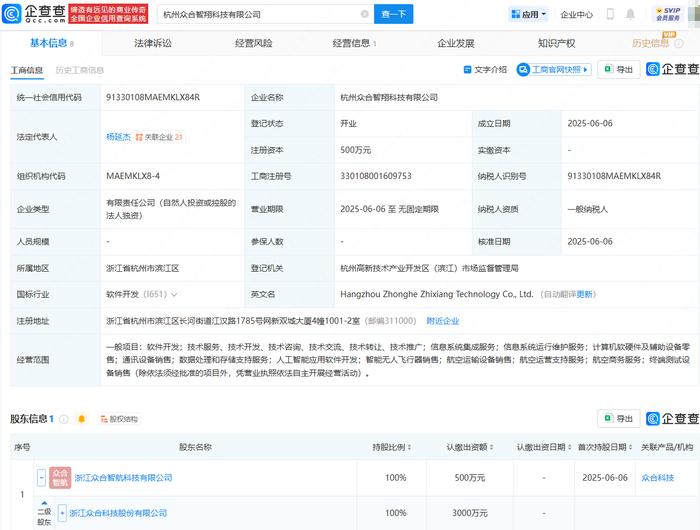Screen dimensions: 700x530
Task: Click the 众合智航 shareholder logo thumbnail
Action: click(60, 478)
